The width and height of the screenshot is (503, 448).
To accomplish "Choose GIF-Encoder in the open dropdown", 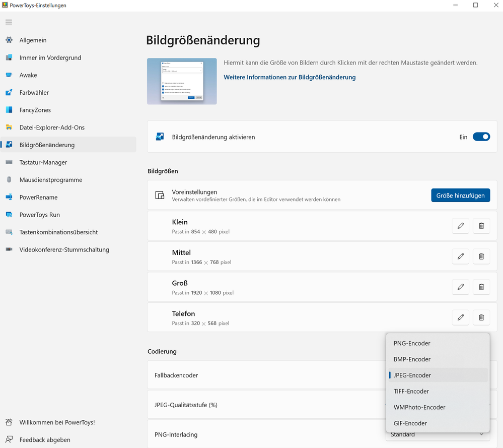I will [410, 423].
